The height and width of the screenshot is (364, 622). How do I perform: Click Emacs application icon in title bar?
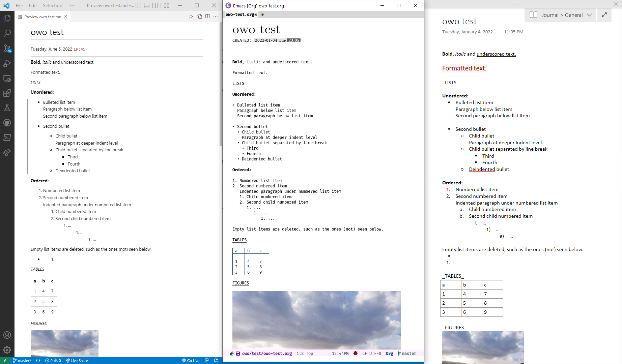[x=228, y=5]
